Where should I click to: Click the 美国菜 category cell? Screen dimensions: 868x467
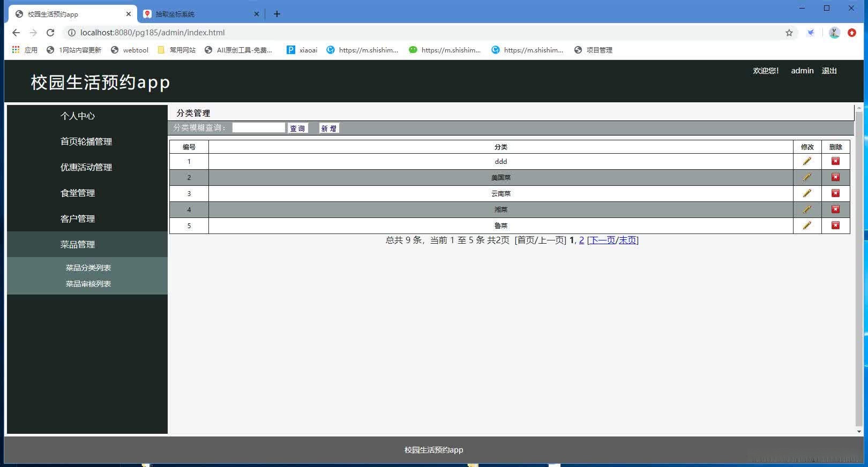pyautogui.click(x=501, y=177)
